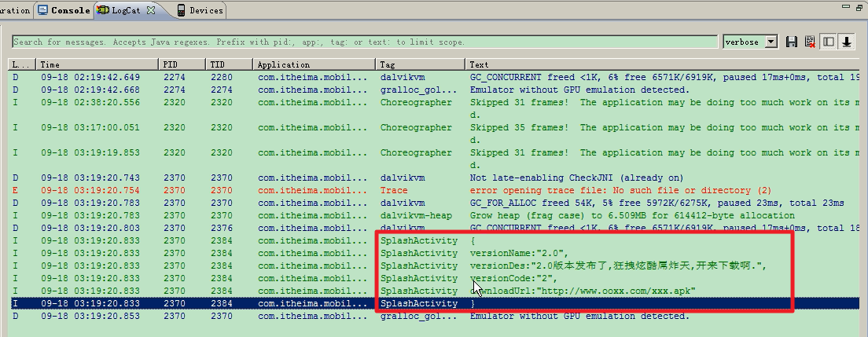Close the LogCat tab
868x337 pixels.
[x=151, y=10]
